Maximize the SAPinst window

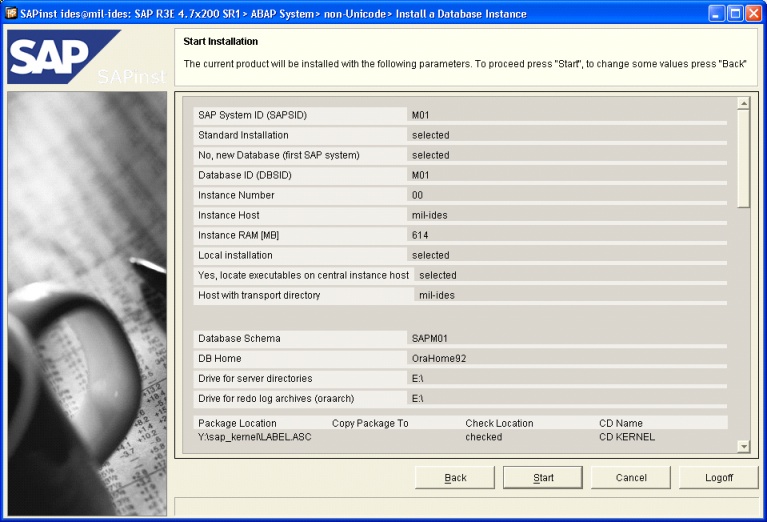click(x=735, y=14)
